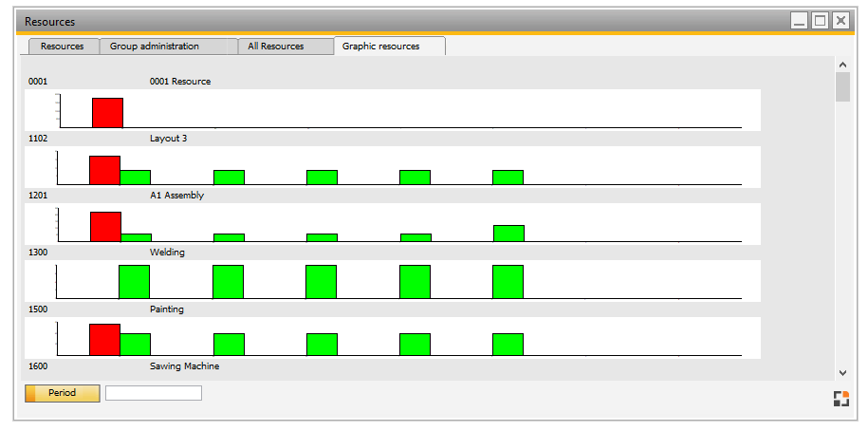This screenshot has height=431, width=868.
Task: Maximize the Resources window
Action: tap(820, 20)
